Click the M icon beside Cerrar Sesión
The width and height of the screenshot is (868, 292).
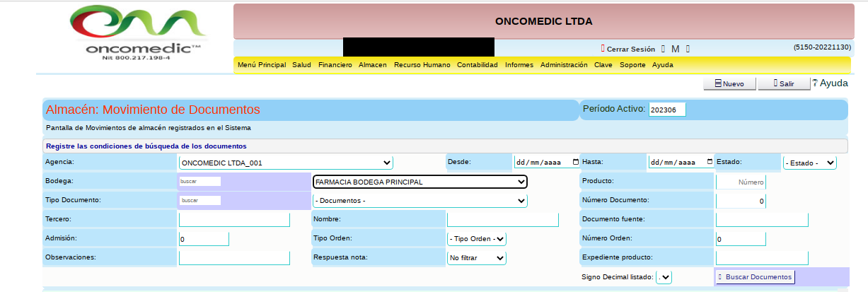pos(675,49)
